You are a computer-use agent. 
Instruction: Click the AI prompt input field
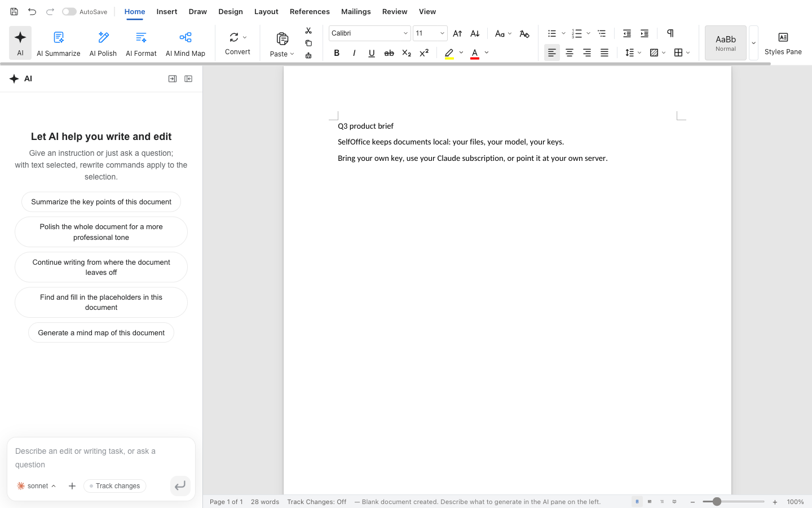(101, 458)
